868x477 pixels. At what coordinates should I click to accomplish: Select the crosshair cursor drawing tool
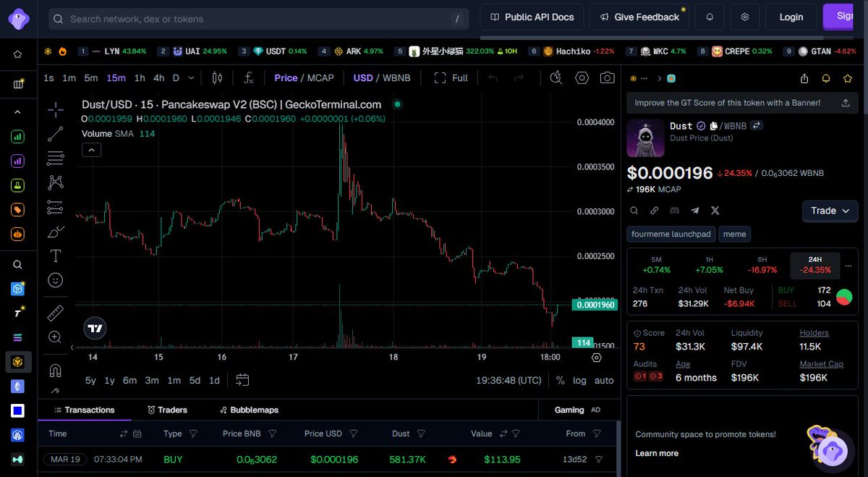(x=56, y=110)
